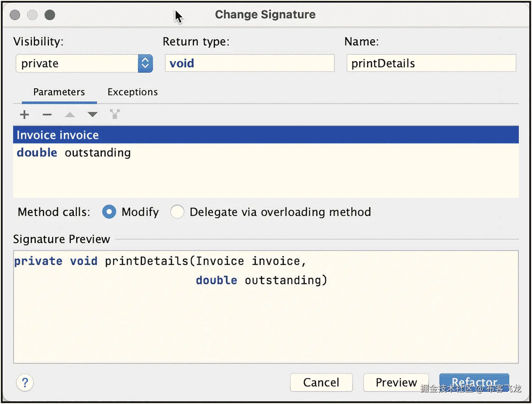Click the Change Signature title bar
Screen dimensions: 532x404
click(265, 15)
